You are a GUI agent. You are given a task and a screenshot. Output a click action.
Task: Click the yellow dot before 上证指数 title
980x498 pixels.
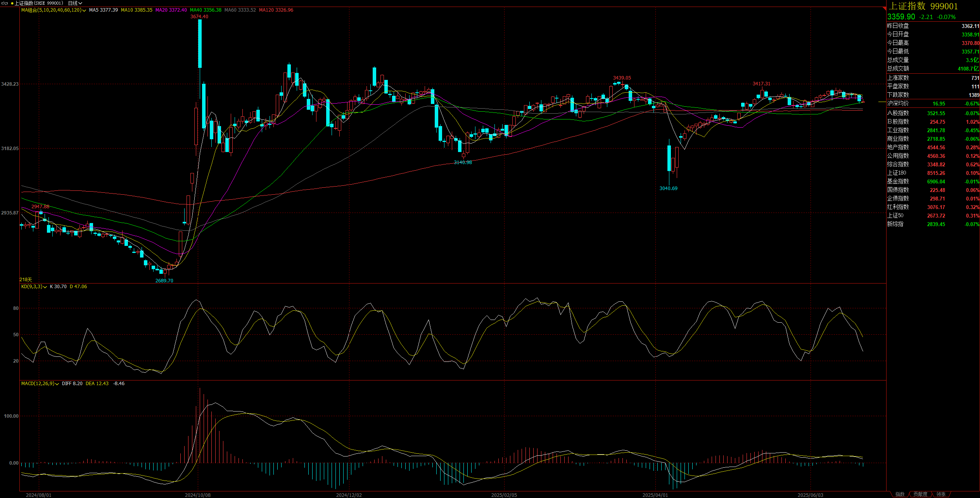point(12,3)
